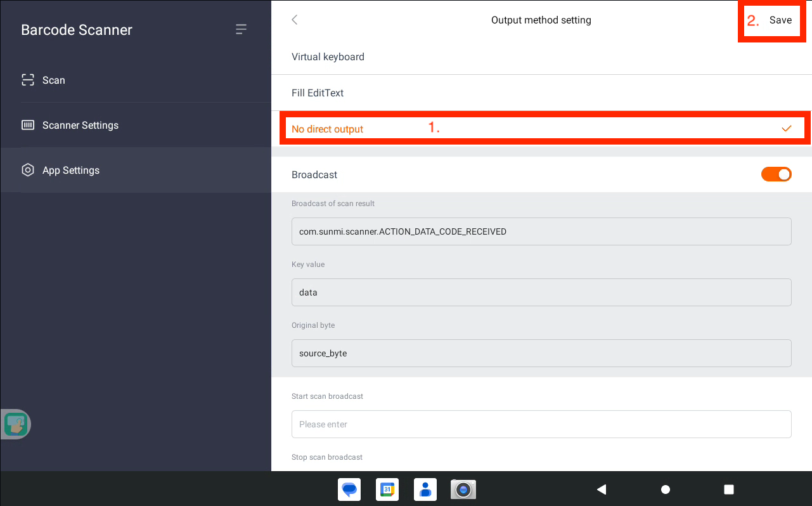This screenshot has height=506, width=812.
Task: Click the Stop scan broadcast label
Action: click(x=327, y=457)
